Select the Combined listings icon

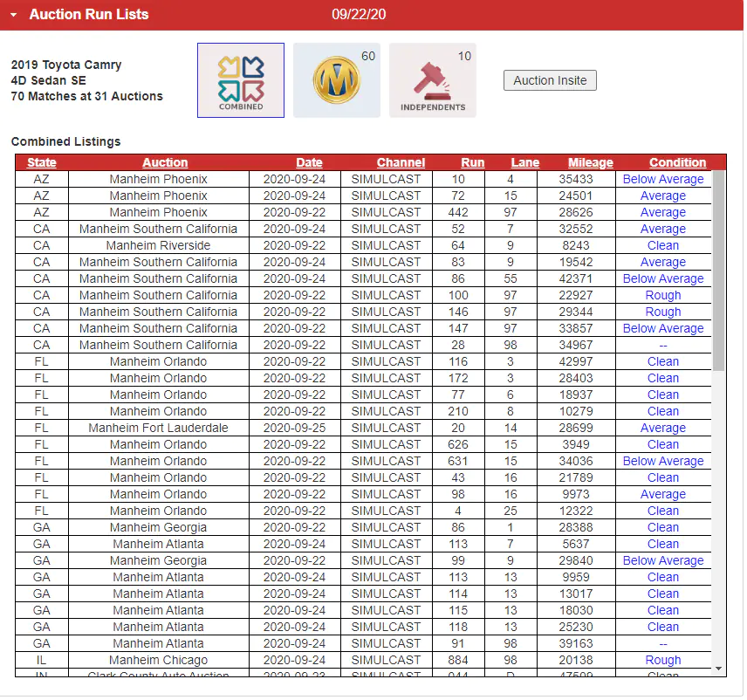242,80
